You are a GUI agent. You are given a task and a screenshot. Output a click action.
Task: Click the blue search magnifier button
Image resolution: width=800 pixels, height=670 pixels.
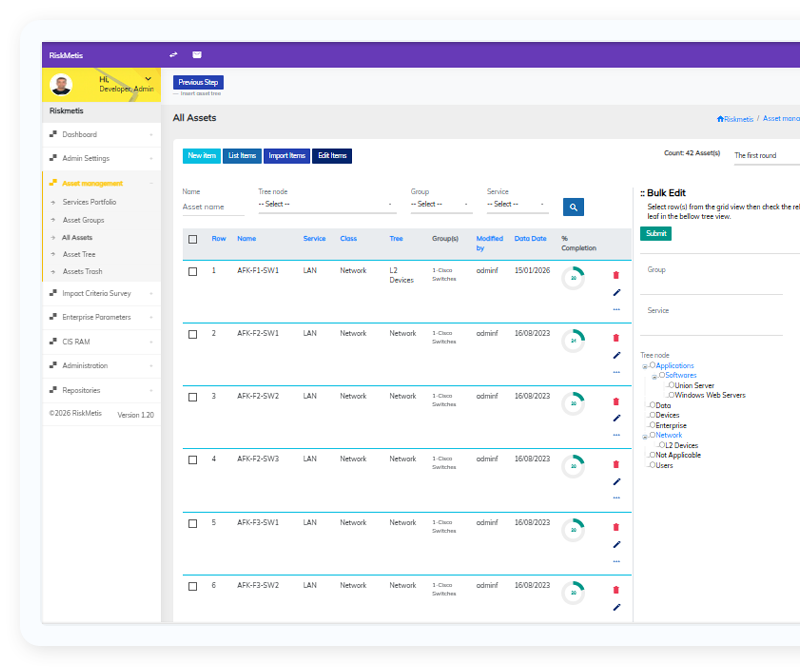[x=573, y=207]
